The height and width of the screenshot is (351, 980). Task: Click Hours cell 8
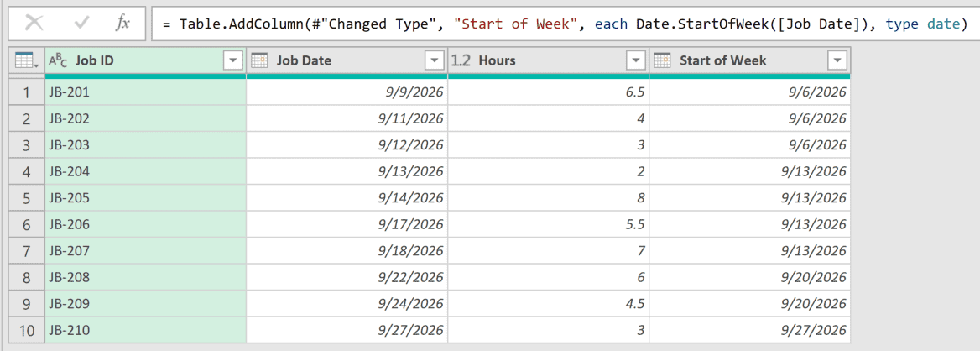(549, 197)
